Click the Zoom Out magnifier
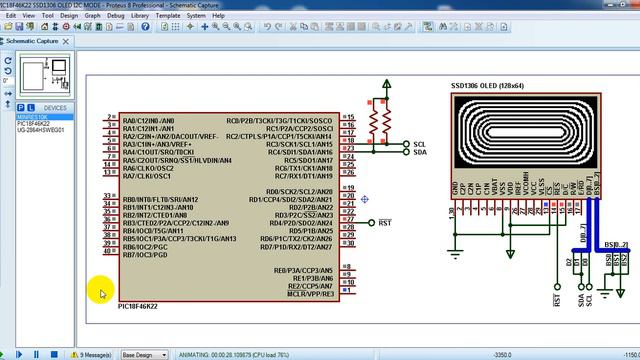640x360 pixels. pyautogui.click(x=226, y=27)
